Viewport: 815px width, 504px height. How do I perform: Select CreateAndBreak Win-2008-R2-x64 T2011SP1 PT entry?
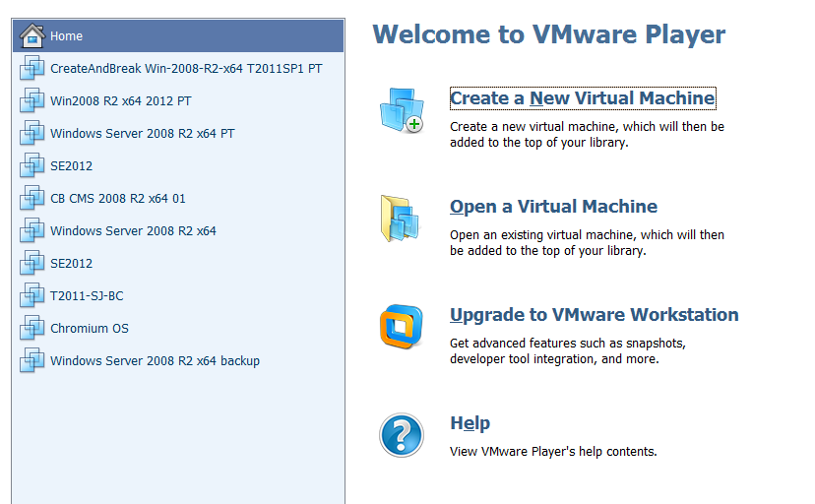click(186, 69)
